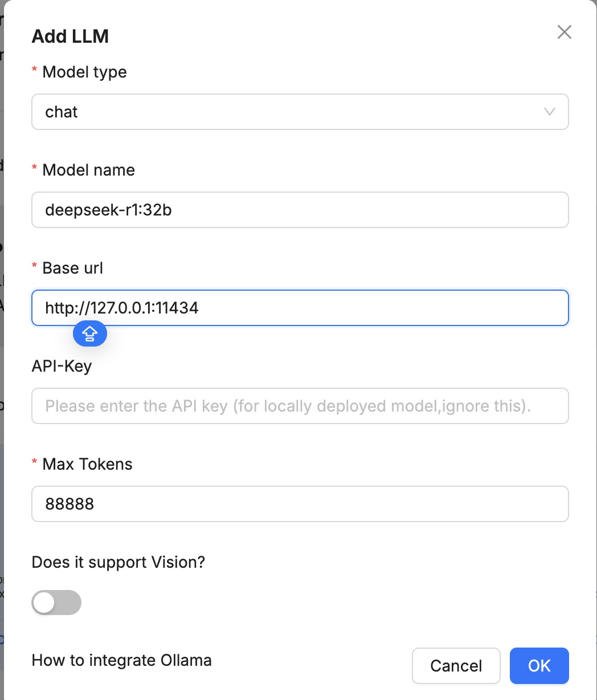The height and width of the screenshot is (700, 597).
Task: Click the API-Key input box
Action: [x=300, y=406]
